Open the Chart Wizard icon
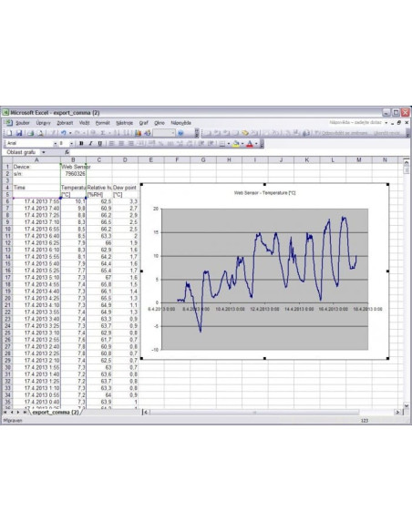The image size is (412, 532). pos(138,133)
